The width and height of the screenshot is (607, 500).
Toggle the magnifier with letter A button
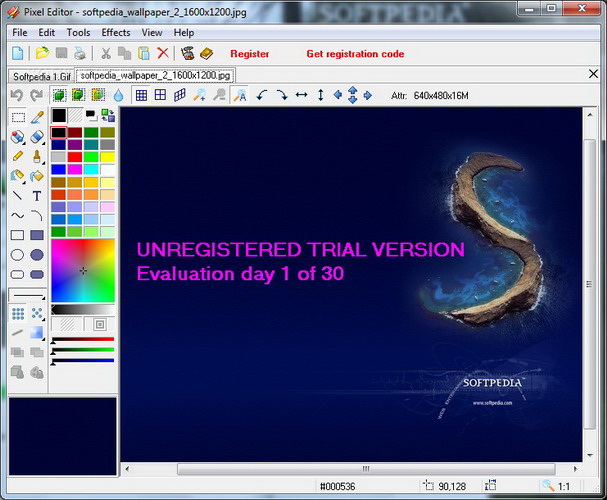coord(240,95)
